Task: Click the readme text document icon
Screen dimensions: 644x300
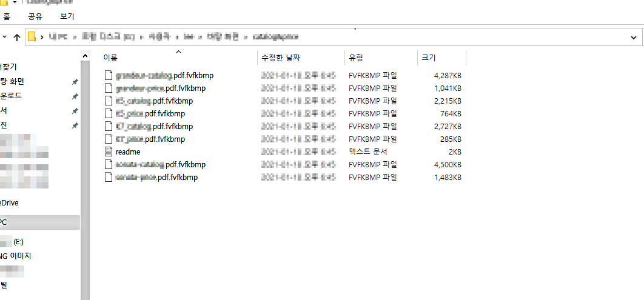Action: (109, 152)
